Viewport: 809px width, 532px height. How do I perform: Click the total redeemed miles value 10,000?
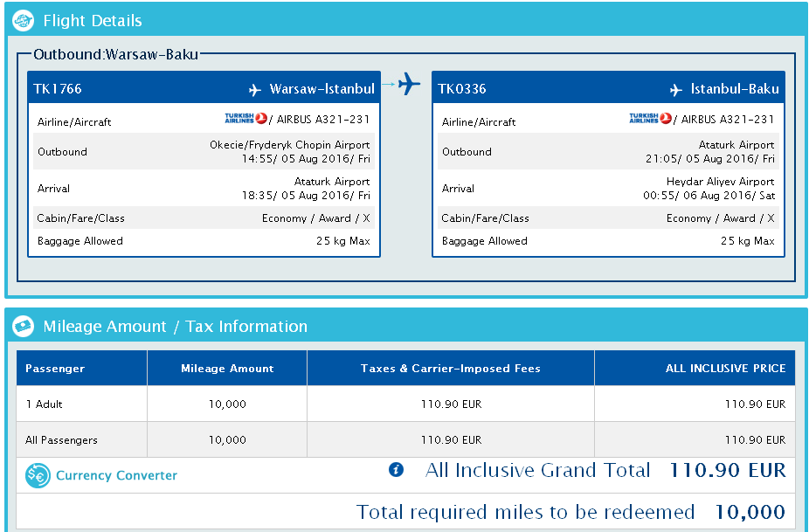pos(750,513)
